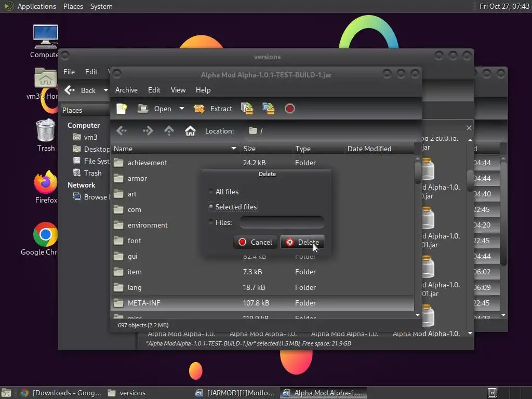Select the com folder

pyautogui.click(x=134, y=209)
